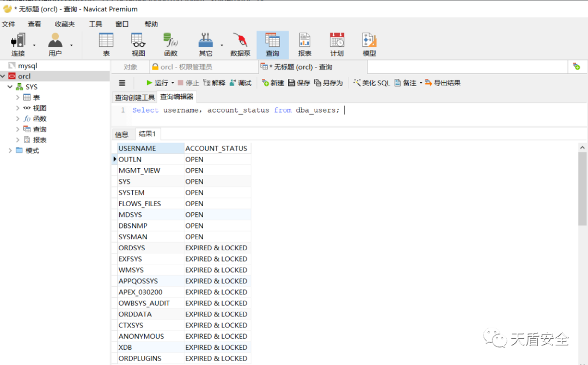Click the 导出结果 export button
Screen dimensions: 588x365
tap(443, 83)
